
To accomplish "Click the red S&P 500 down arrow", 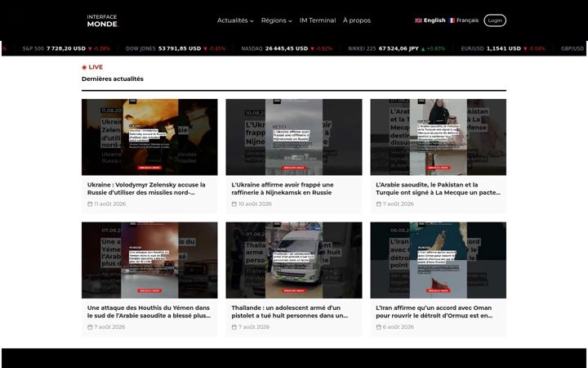I will coord(90,49).
